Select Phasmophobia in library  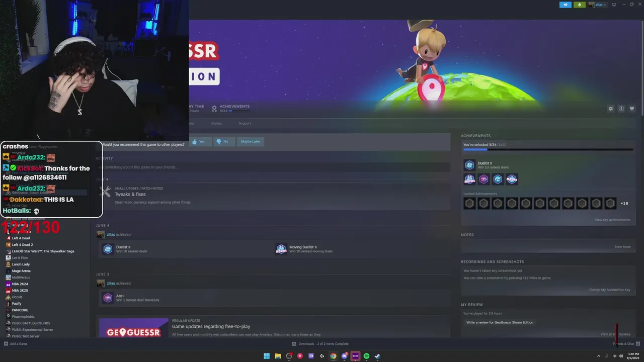23,317
